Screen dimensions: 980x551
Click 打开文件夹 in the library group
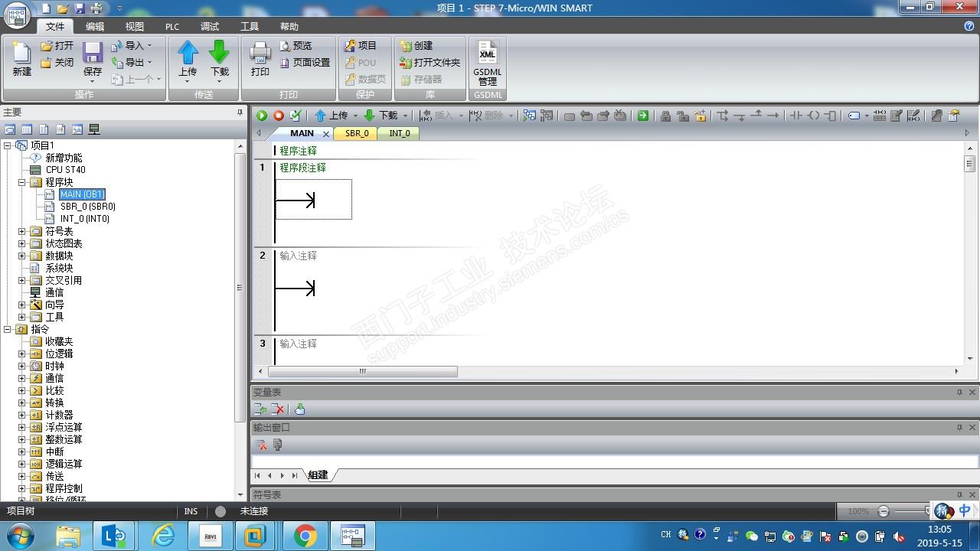point(430,63)
